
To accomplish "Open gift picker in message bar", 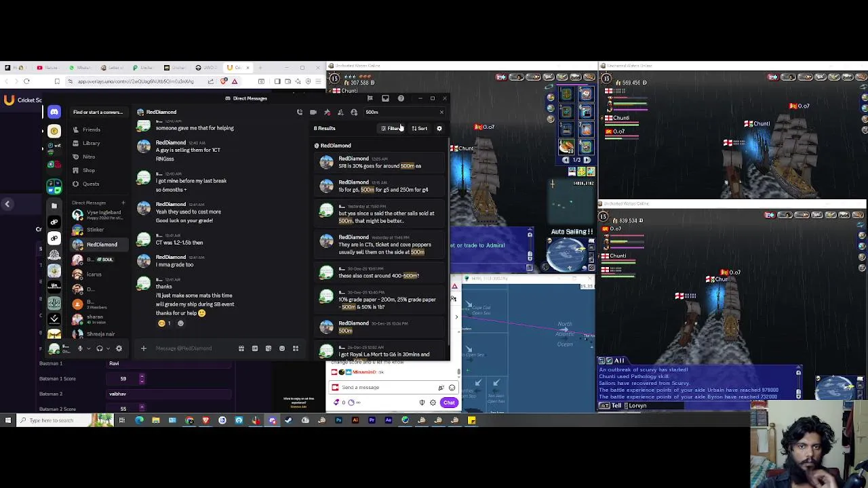I will (x=241, y=348).
